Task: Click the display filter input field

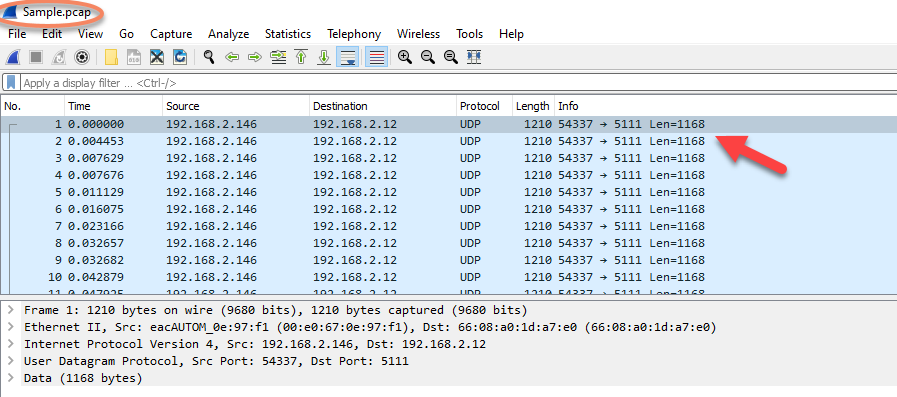Action: [x=458, y=83]
